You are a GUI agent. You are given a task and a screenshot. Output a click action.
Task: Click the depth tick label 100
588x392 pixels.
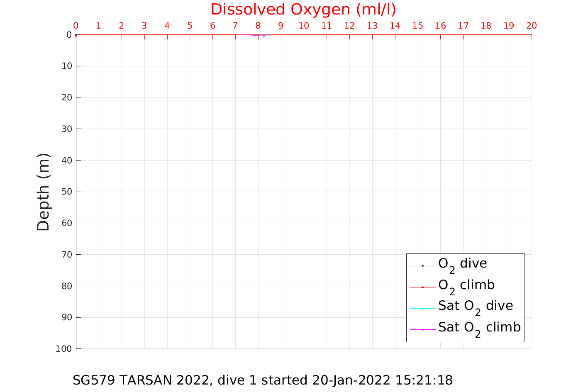pyautogui.click(x=64, y=349)
